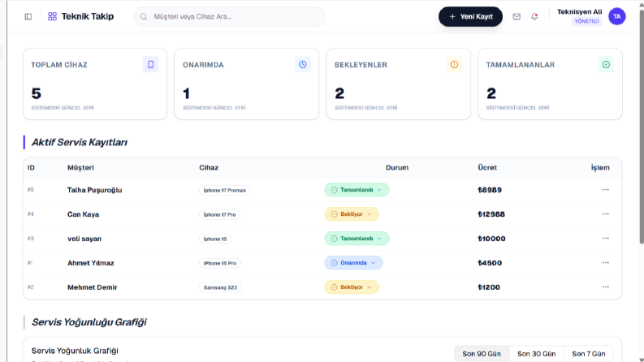Expand Bekliyor status dropdown for Can Kaya
Image resolution: width=644 pixels, height=362 pixels.
click(352, 213)
